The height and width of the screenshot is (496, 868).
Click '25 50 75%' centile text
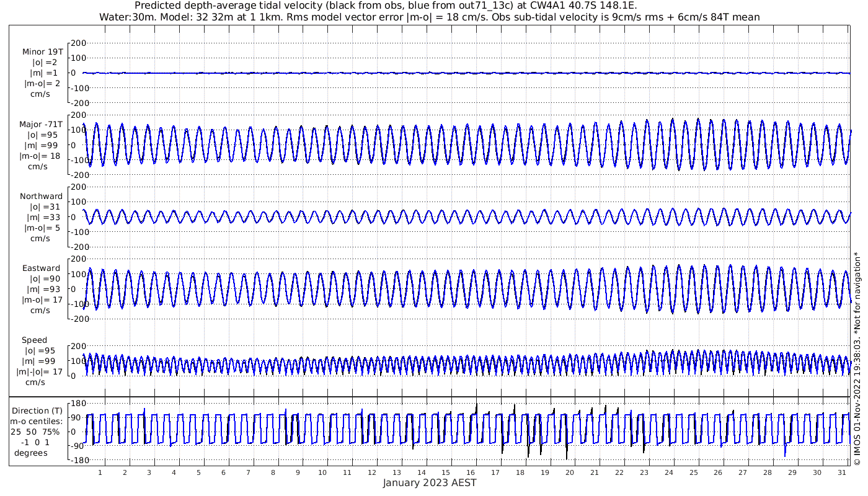point(35,432)
